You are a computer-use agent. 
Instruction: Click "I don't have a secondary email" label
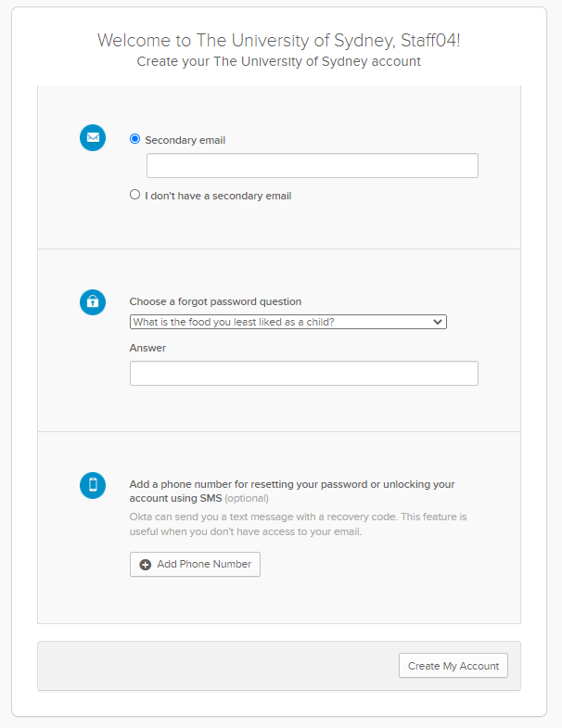(x=218, y=196)
